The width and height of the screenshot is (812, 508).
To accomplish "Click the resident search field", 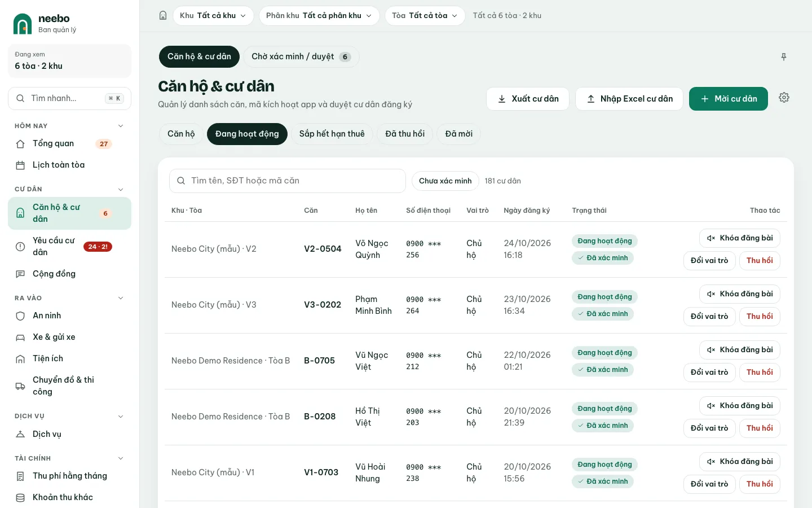I will 288,181.
